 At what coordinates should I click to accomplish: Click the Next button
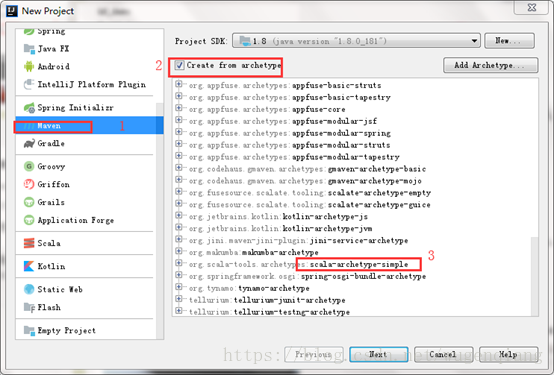tap(379, 354)
